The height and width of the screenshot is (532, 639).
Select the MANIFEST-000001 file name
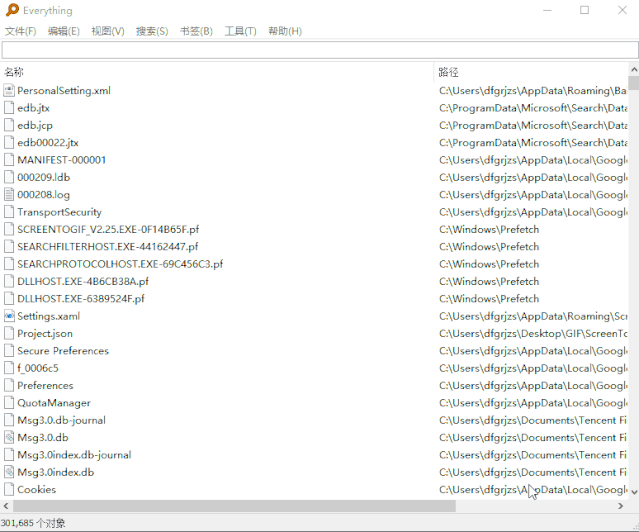(62, 160)
